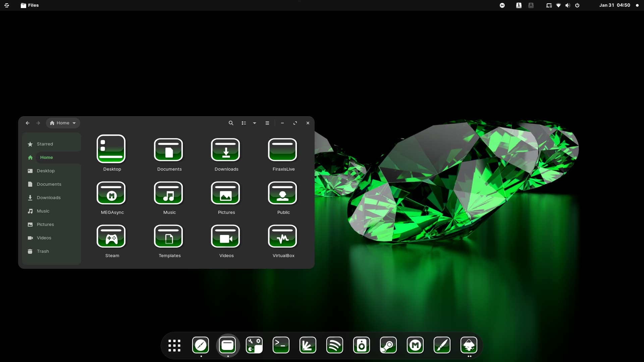Select Starred in the sidebar
This screenshot has width=644, height=362.
[52, 144]
